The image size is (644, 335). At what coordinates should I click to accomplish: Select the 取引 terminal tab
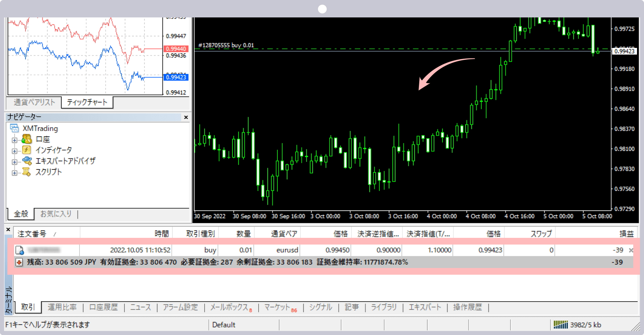click(28, 307)
